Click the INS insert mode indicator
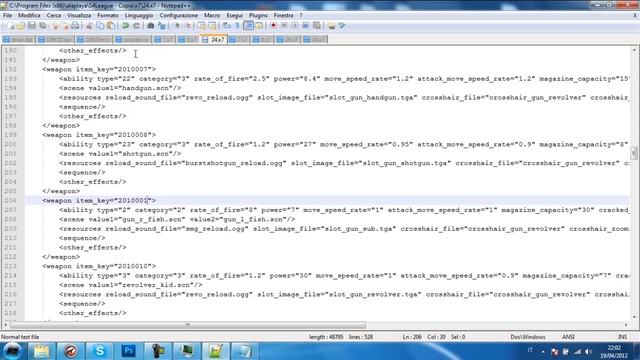The height and width of the screenshot is (360, 640). (x=622, y=337)
